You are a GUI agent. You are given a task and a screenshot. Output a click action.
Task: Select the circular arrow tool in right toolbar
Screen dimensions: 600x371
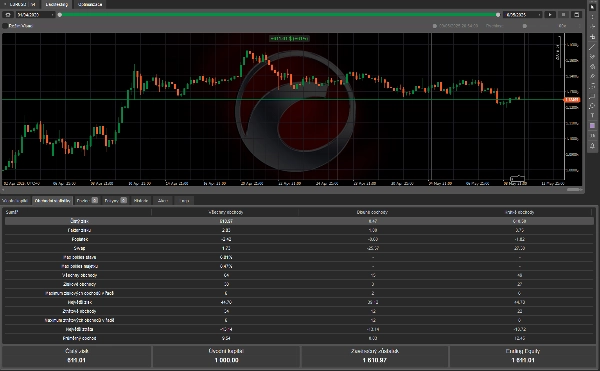pos(592,106)
